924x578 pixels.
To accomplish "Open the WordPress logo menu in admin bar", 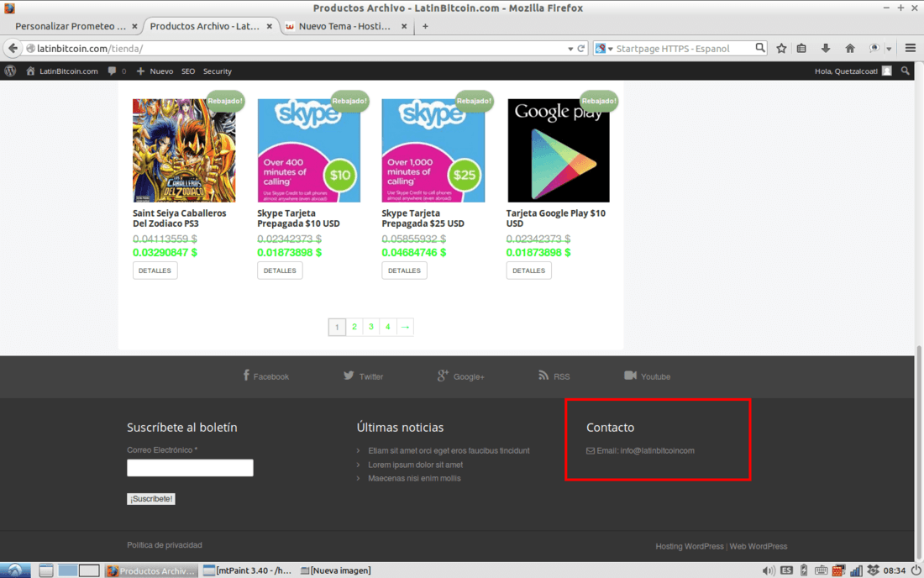I will click(10, 71).
